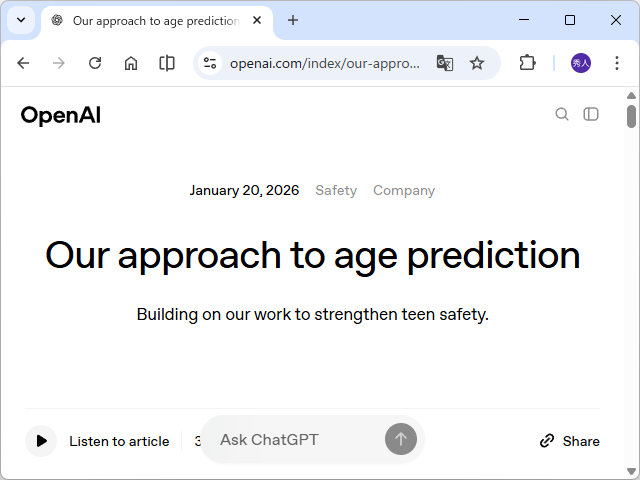Open a new browser tab
Screen dimensions: 640x480
coord(293,20)
